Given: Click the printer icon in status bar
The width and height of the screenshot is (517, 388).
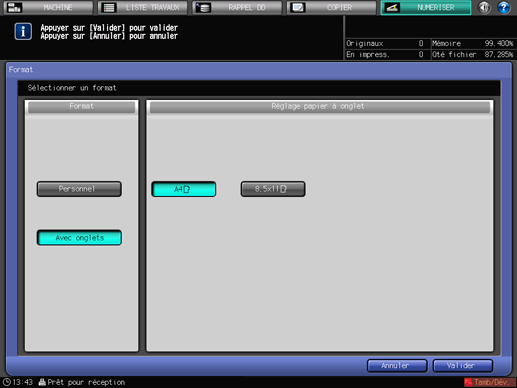Looking at the screenshot, I should pos(42,382).
